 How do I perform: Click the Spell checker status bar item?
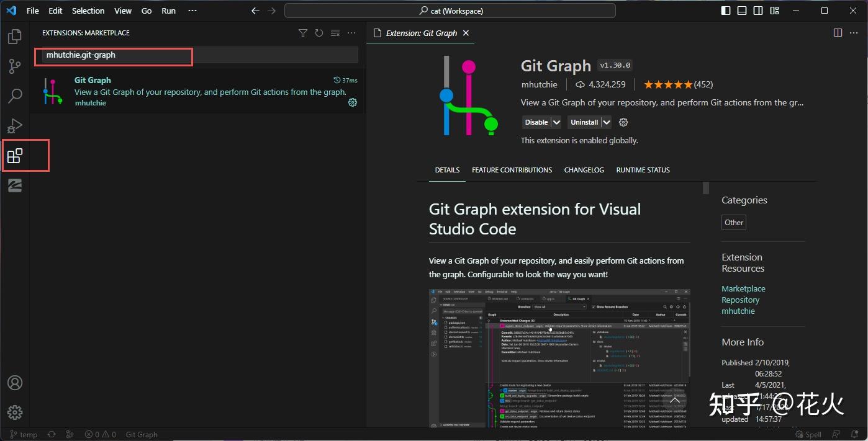(x=808, y=434)
